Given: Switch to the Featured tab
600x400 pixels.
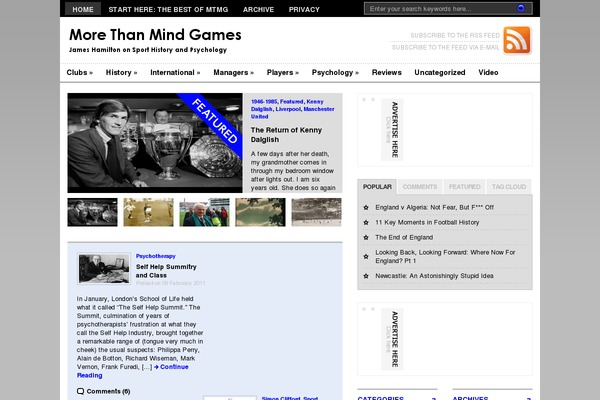Looking at the screenshot, I should click(x=465, y=187).
